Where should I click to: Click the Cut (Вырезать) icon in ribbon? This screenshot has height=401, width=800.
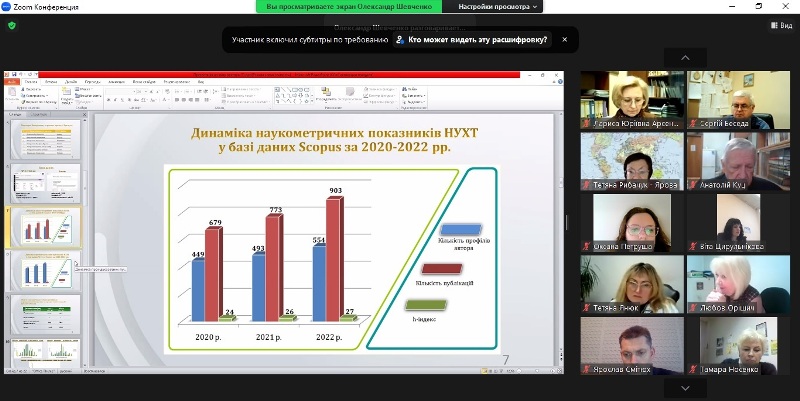23,89
